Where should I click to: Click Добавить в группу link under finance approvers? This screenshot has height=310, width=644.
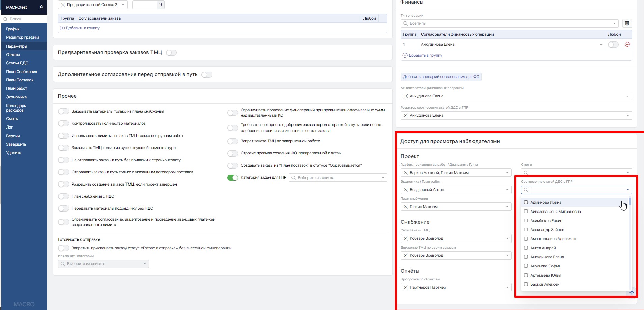[425, 55]
